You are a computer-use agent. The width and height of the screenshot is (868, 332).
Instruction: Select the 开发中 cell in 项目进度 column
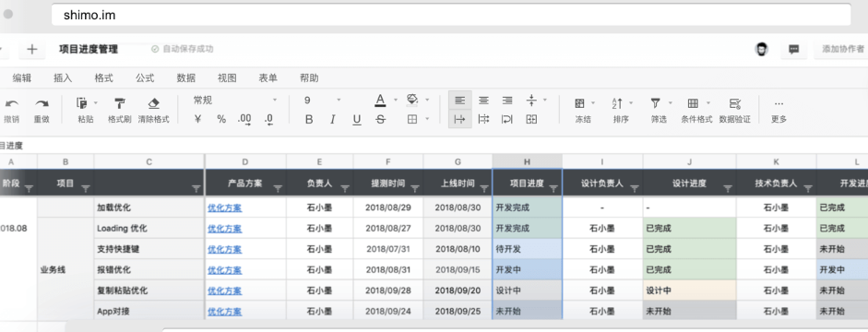pos(527,270)
